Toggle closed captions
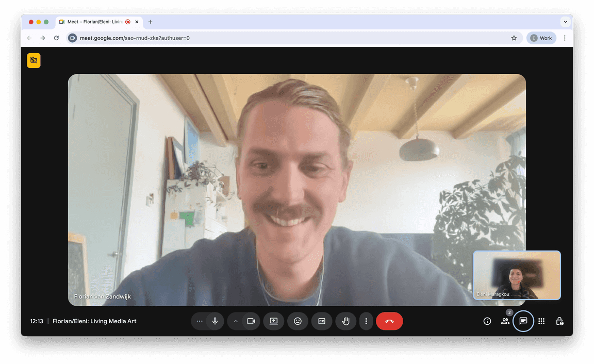The width and height of the screenshot is (594, 364). [x=322, y=321]
